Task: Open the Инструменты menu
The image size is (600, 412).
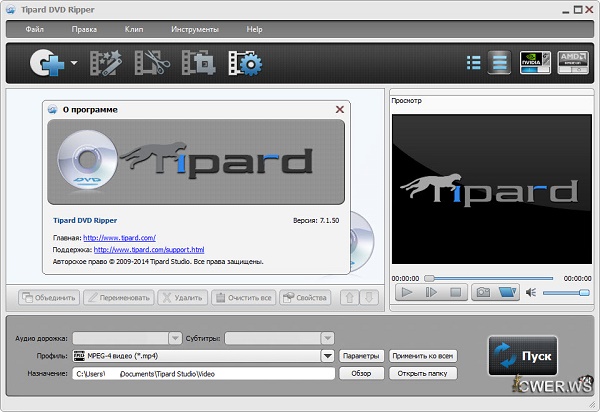Action: [195, 29]
